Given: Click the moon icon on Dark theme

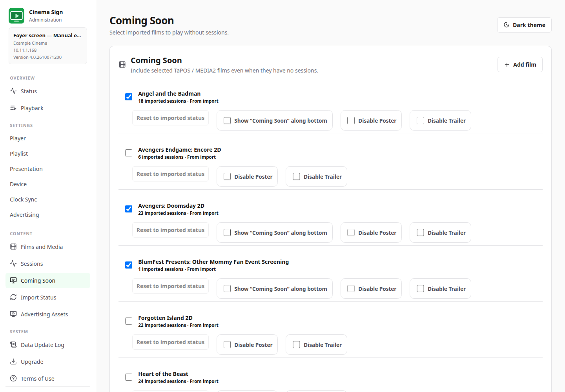Looking at the screenshot, I should [507, 25].
